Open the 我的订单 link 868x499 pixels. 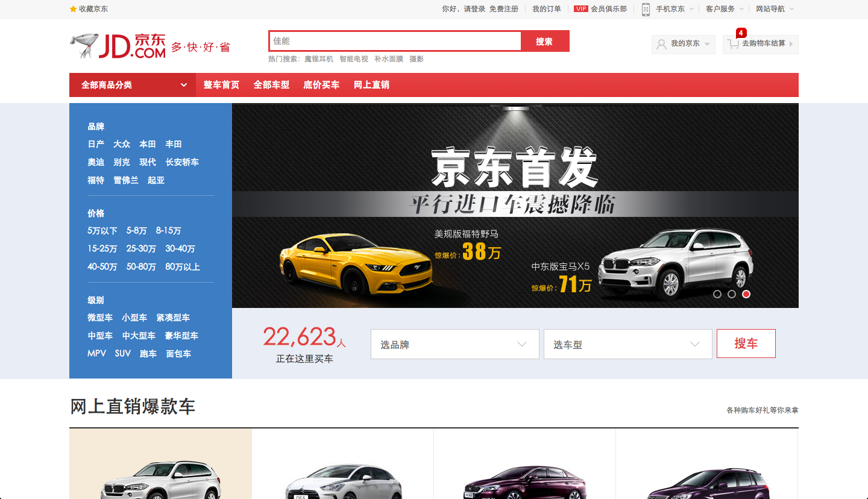(547, 9)
